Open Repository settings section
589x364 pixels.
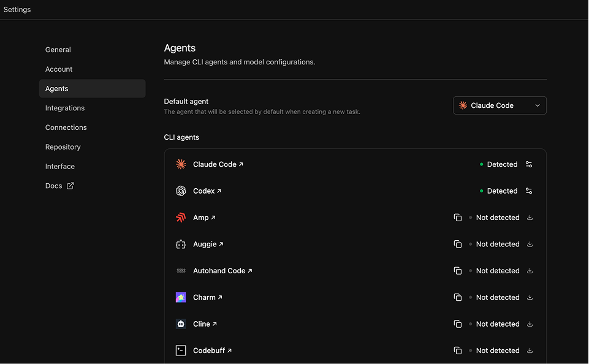tap(63, 147)
